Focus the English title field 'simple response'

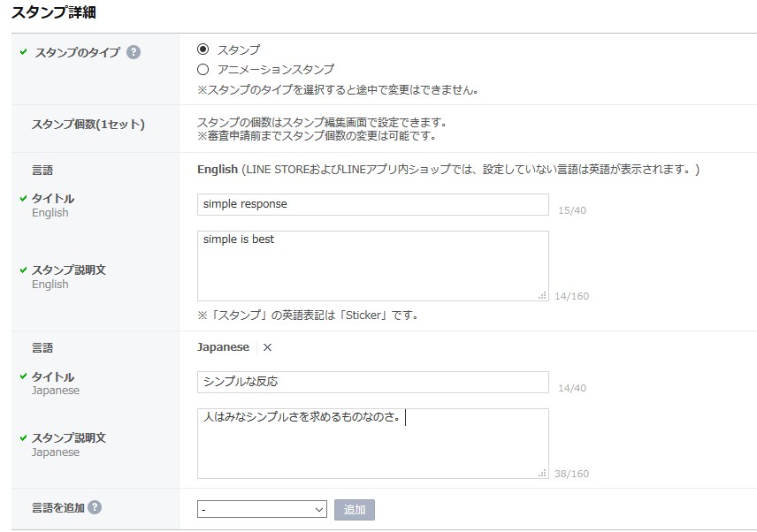click(372, 204)
